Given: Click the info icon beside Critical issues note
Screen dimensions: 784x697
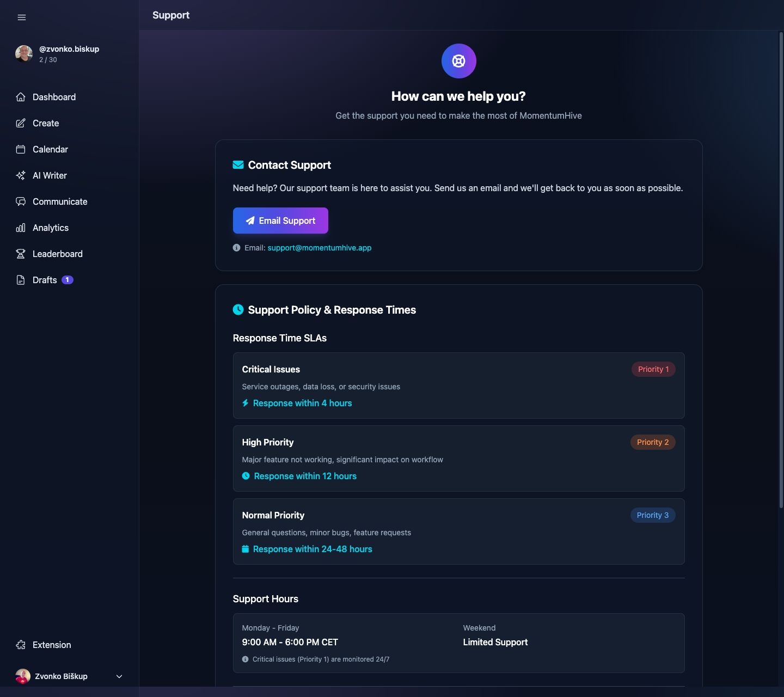Looking at the screenshot, I should [x=245, y=659].
